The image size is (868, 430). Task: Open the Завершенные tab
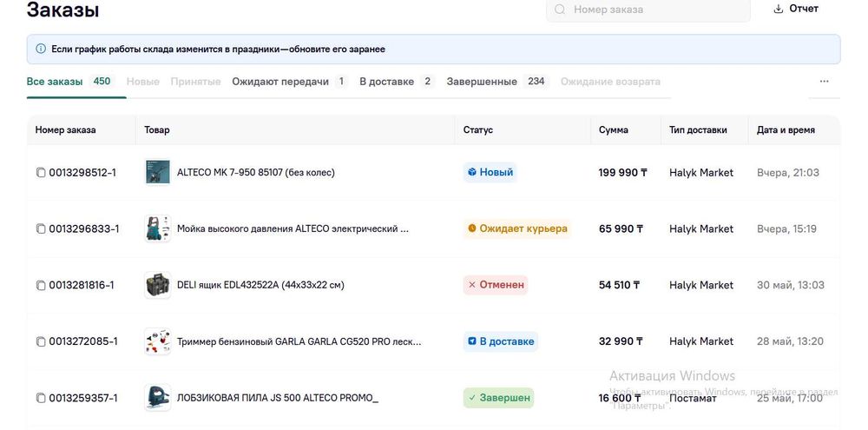pyautogui.click(x=497, y=82)
